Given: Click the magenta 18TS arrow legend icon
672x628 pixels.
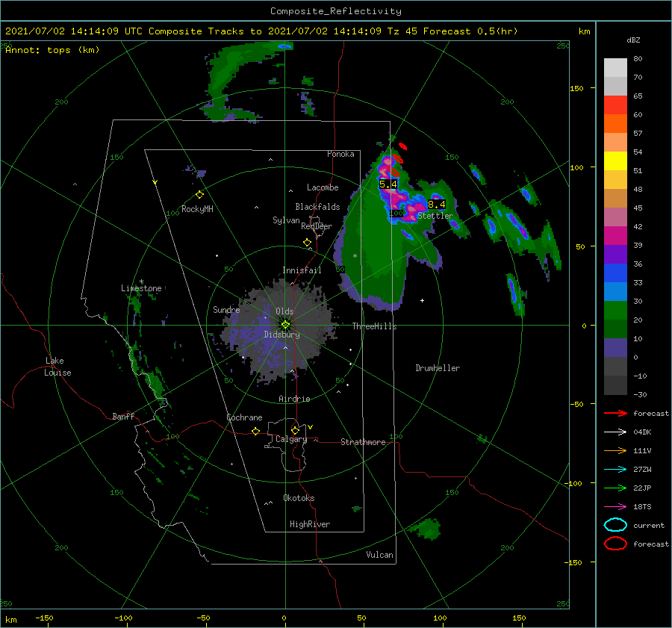Looking at the screenshot, I should 615,507.
